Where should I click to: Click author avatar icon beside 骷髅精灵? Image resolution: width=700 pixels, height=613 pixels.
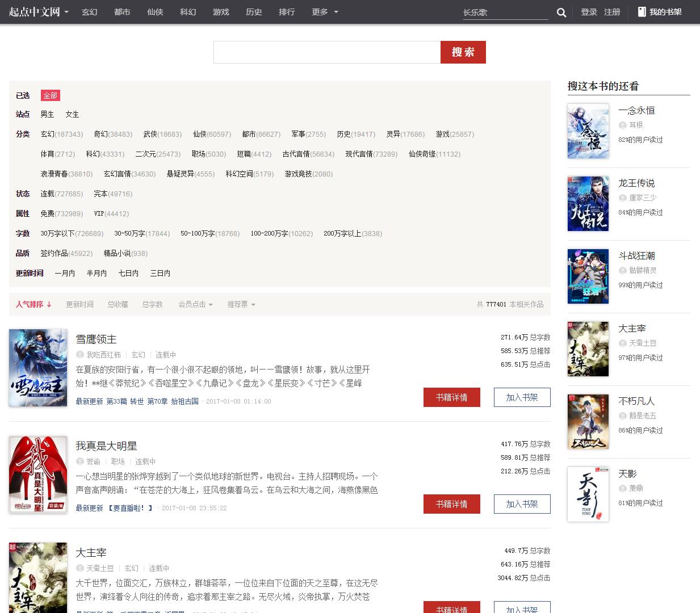tap(622, 270)
